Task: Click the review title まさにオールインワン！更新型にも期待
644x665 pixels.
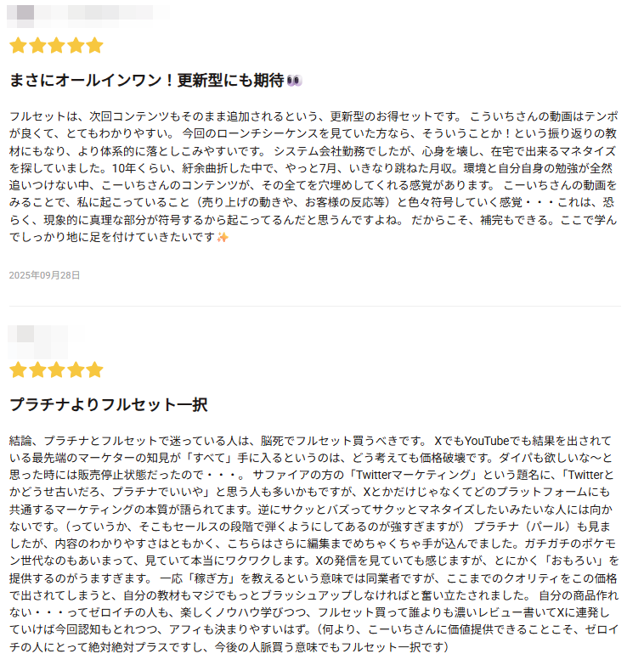Action: tap(146, 81)
